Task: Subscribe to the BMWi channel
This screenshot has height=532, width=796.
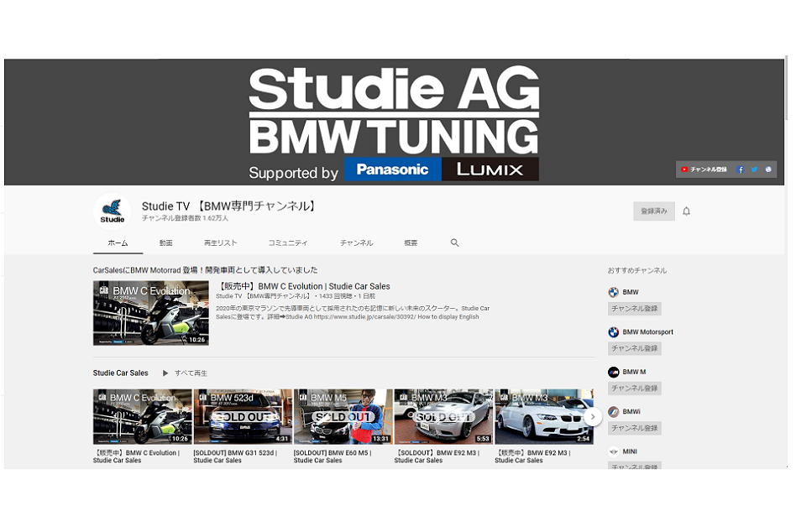Action: pos(635,428)
